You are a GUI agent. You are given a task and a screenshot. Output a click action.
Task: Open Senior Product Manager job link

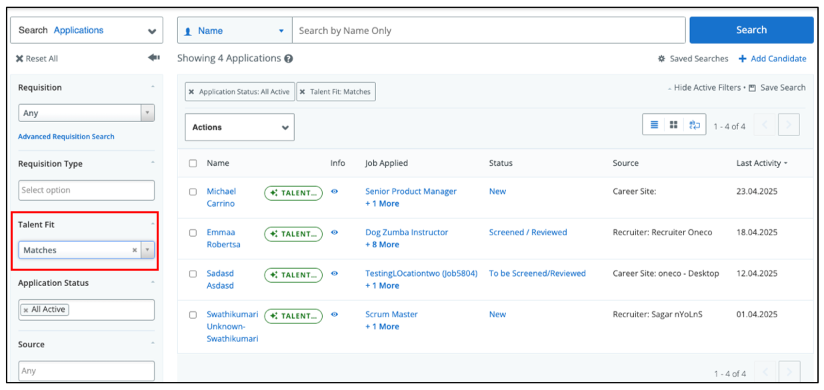(411, 191)
